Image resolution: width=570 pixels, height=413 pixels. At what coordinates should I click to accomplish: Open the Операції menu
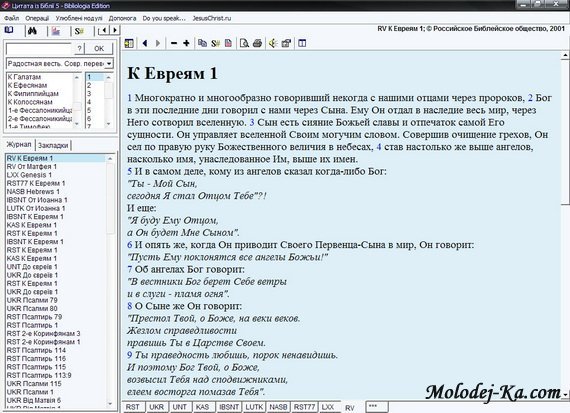(x=37, y=18)
